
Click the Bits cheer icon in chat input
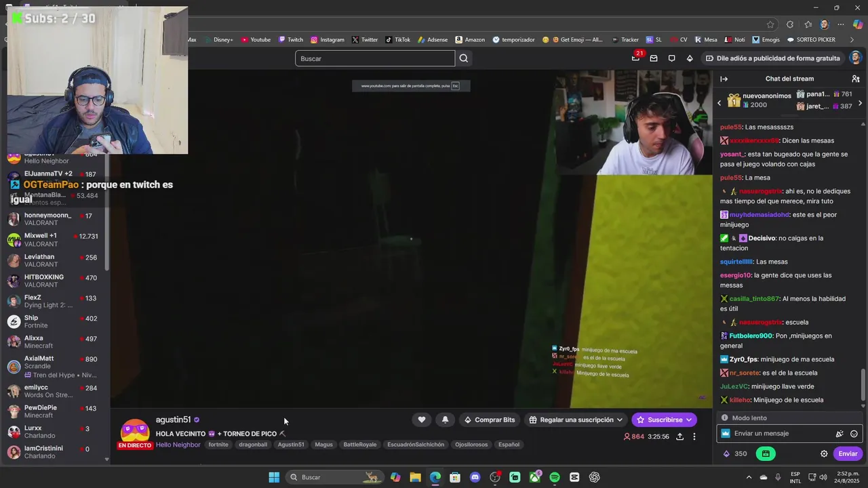pyautogui.click(x=839, y=434)
